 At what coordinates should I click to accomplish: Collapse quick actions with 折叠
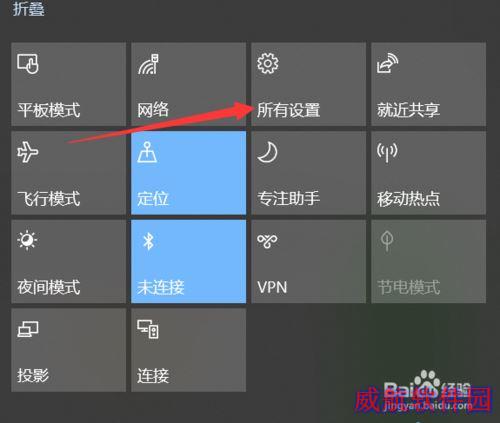(29, 9)
